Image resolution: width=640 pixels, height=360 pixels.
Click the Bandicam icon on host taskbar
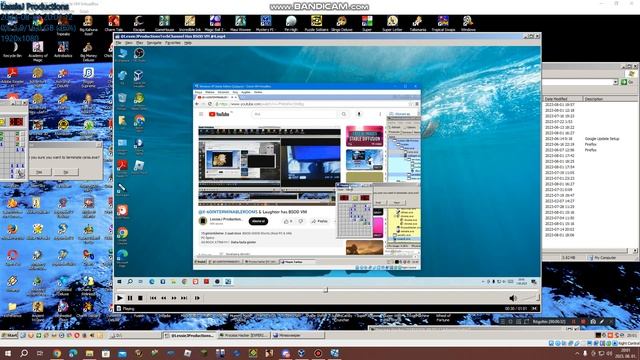coord(318,353)
